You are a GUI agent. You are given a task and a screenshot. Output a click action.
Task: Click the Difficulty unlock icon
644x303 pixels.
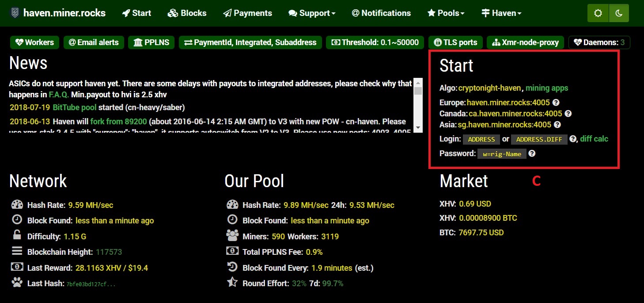(x=17, y=235)
